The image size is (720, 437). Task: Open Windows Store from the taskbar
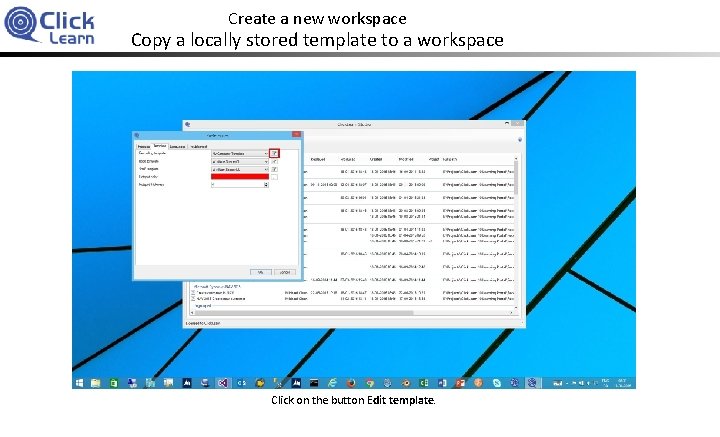114,383
